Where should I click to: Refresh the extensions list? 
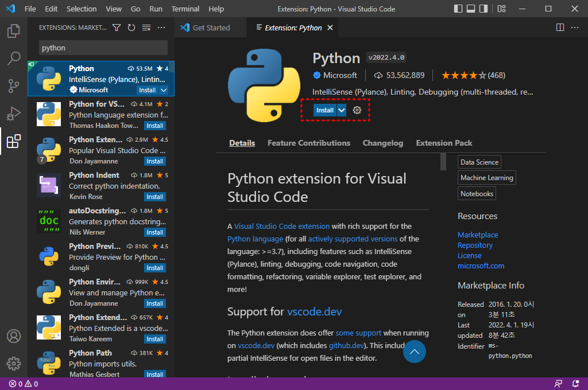coord(131,28)
